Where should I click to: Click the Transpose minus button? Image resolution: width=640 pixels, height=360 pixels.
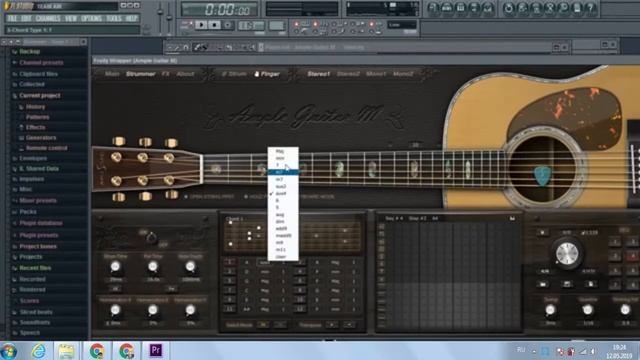pyautogui.click(x=349, y=325)
